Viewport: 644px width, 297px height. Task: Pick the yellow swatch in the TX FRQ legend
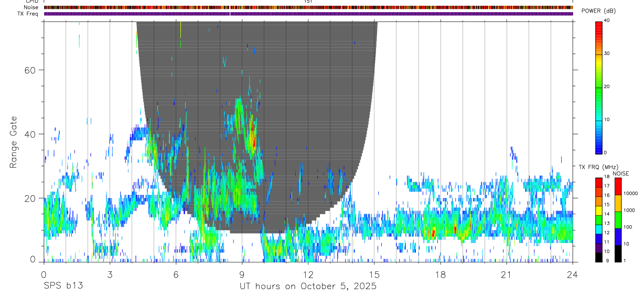pos(599,211)
